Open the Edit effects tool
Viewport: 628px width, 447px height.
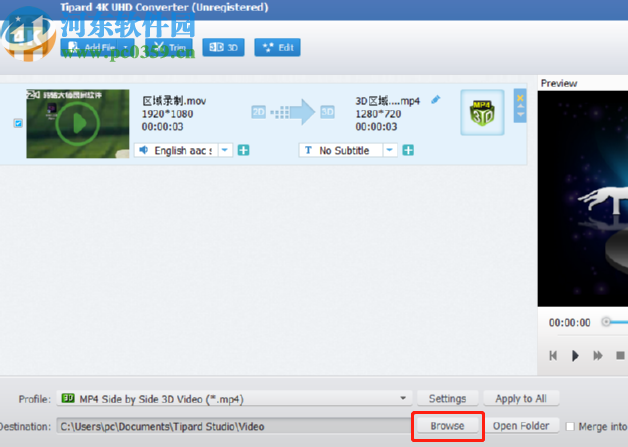[x=278, y=47]
